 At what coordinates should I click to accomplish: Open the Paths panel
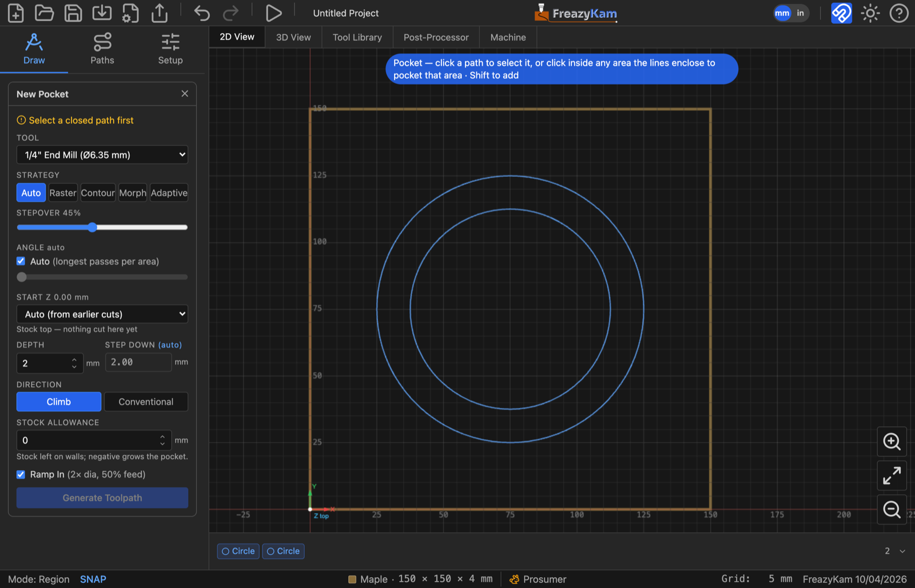[x=102, y=49]
